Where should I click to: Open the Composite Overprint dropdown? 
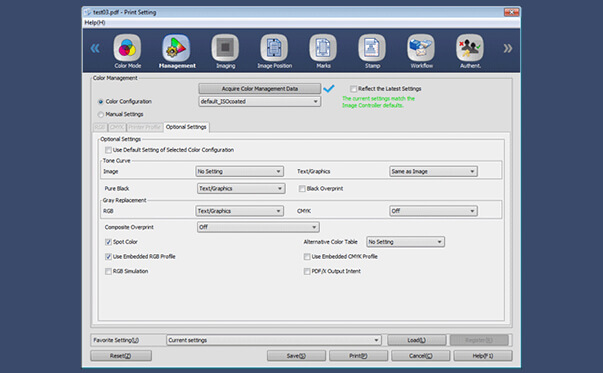tap(258, 227)
